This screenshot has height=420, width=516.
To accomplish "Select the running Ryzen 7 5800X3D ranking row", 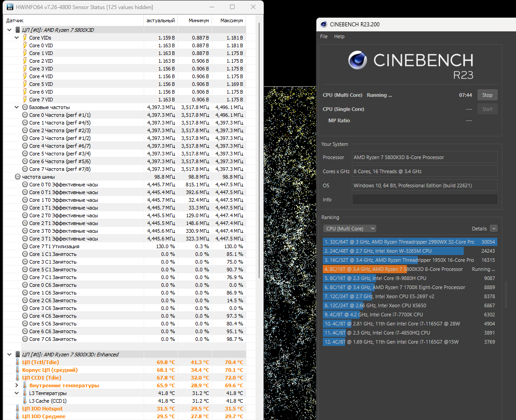I will click(410, 269).
